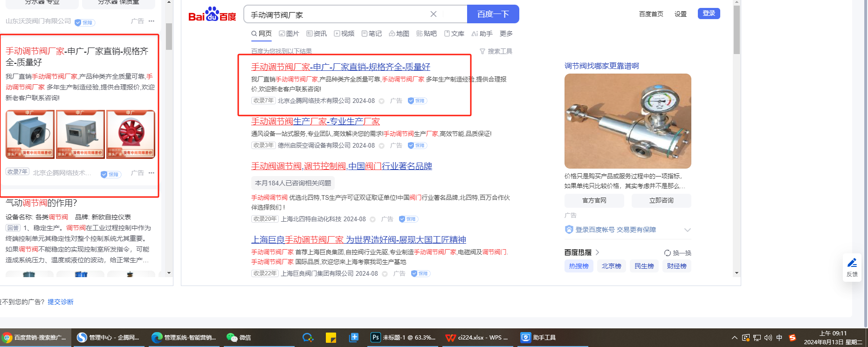Click the 提交诊断 link
868x347 pixels.
pos(61,302)
